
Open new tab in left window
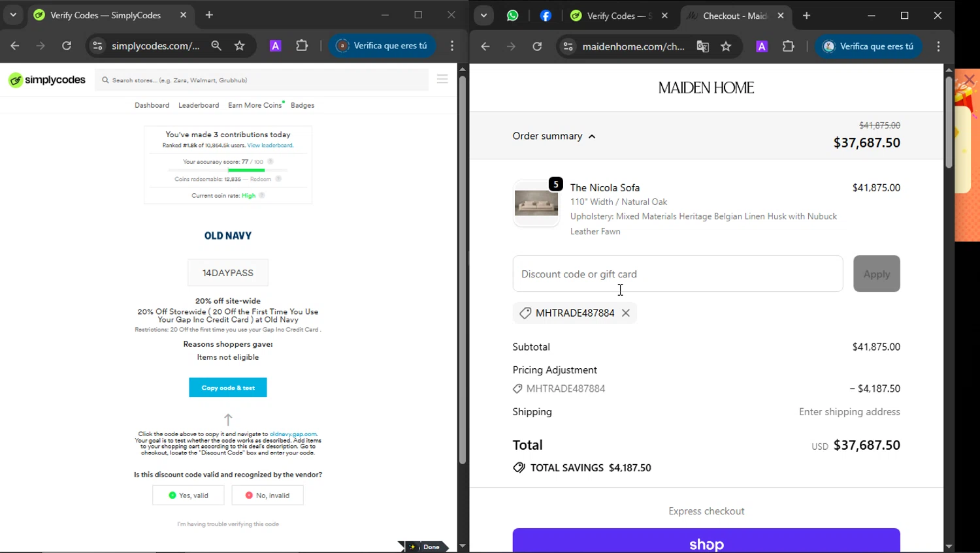(209, 15)
